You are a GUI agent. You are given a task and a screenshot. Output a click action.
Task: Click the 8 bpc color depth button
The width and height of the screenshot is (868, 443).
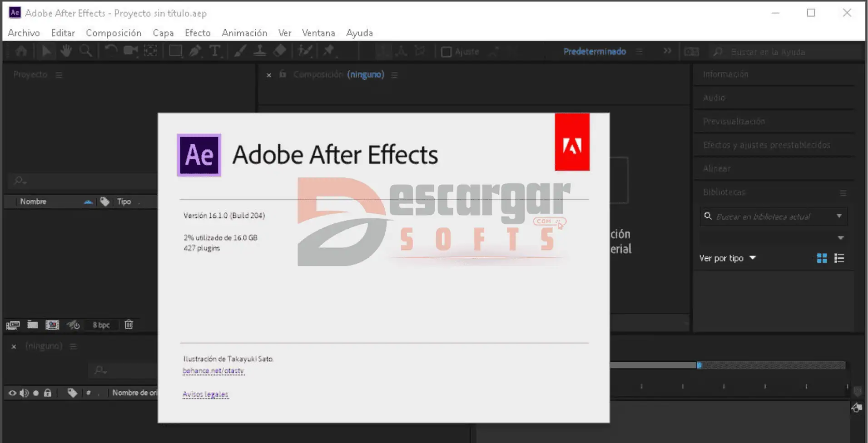(x=101, y=325)
